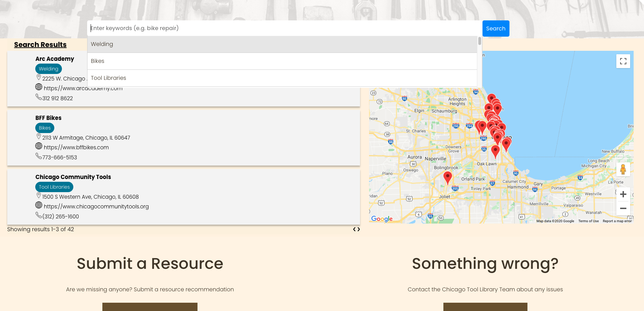Image resolution: width=644 pixels, height=311 pixels.
Task: Open the bffbikes.com website link
Action: click(x=76, y=147)
